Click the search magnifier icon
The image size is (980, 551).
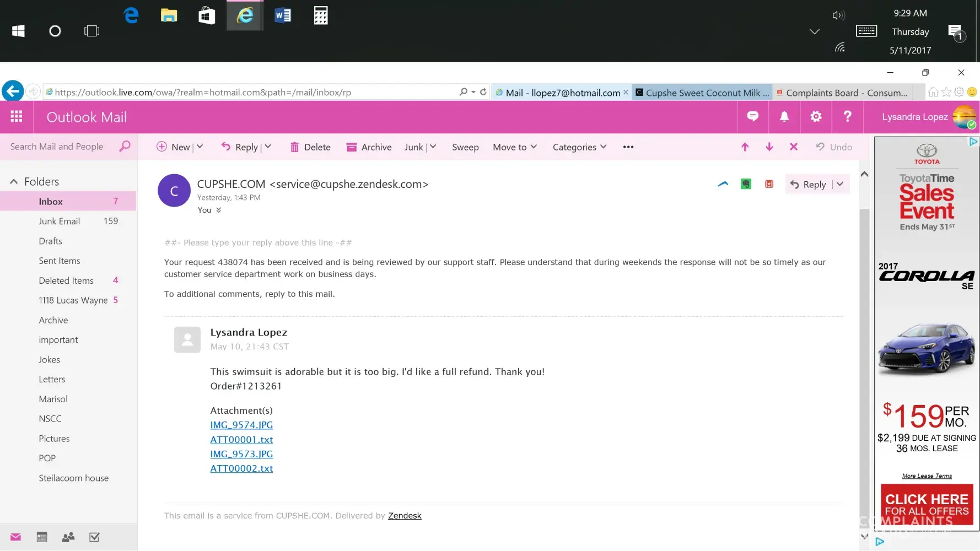[x=125, y=146]
